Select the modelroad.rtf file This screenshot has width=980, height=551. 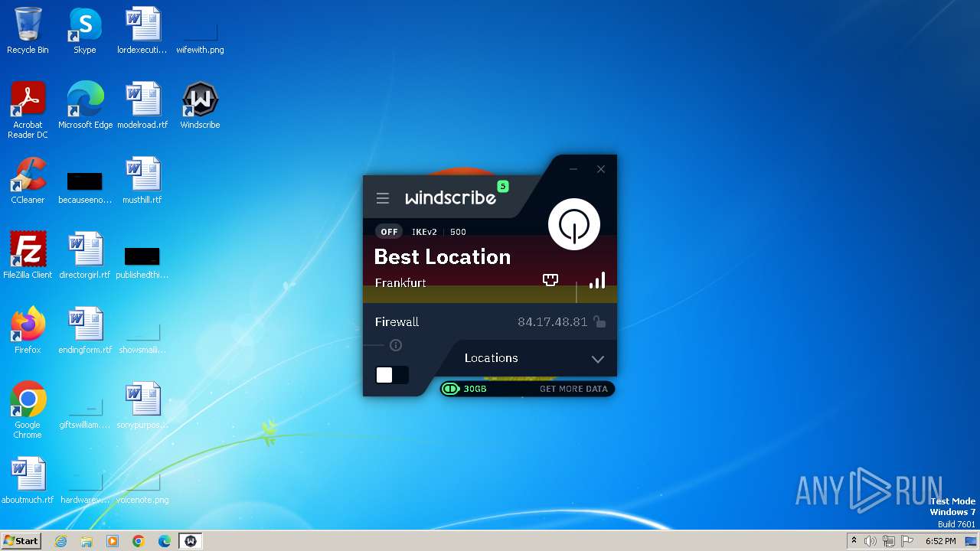point(142,106)
